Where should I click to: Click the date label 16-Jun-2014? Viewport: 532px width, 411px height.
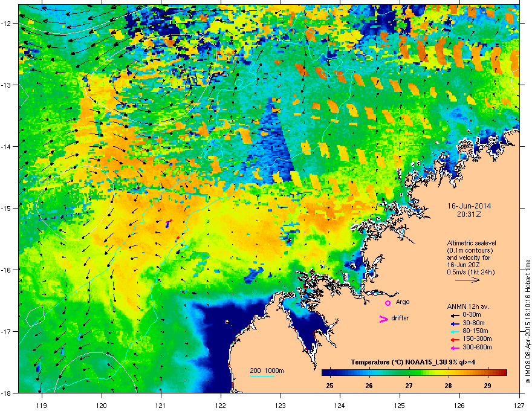469,206
